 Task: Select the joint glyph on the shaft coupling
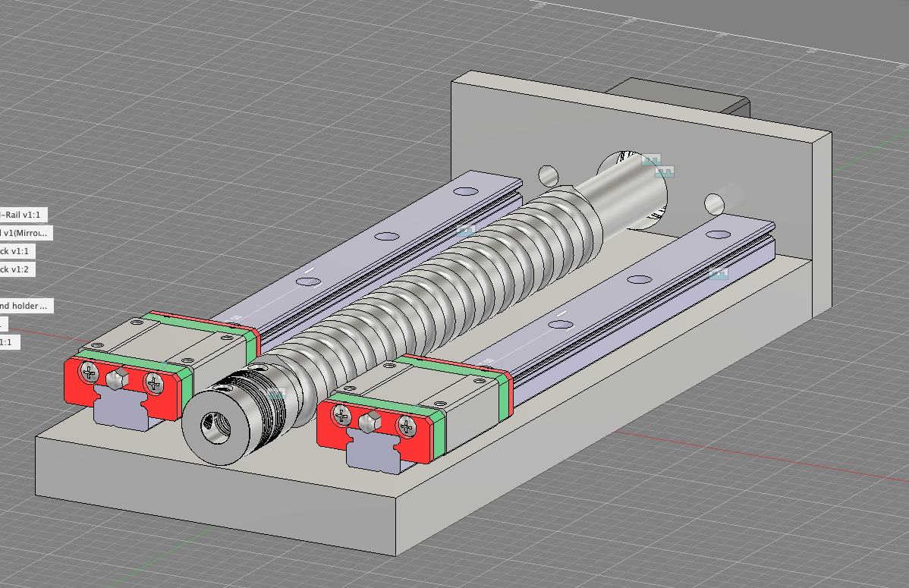click(276, 395)
